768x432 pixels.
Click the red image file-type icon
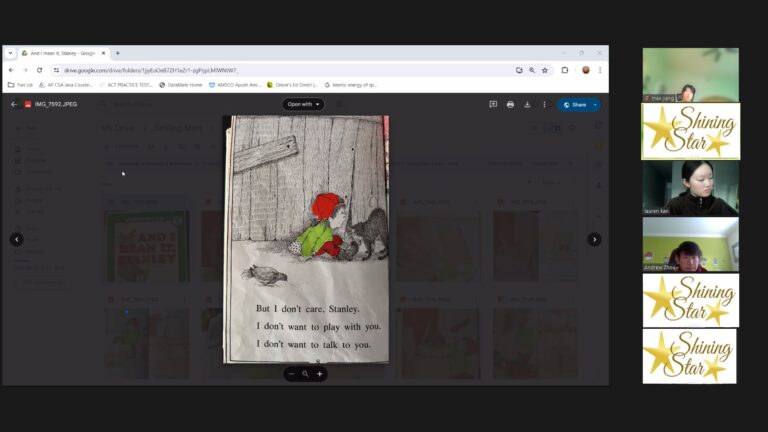(x=28, y=104)
